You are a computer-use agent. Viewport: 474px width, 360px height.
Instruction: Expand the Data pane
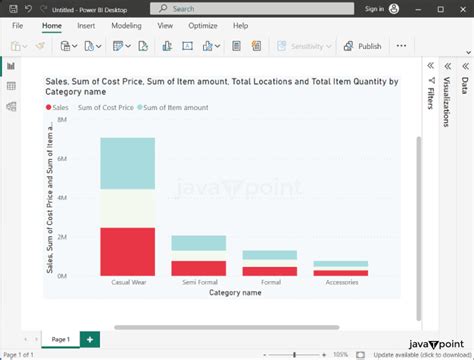coord(465,66)
